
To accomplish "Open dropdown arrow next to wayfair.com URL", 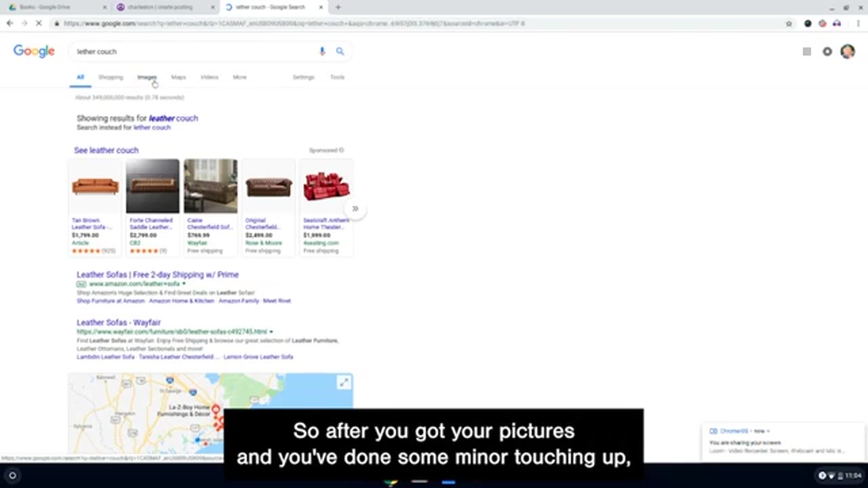I will (271, 332).
